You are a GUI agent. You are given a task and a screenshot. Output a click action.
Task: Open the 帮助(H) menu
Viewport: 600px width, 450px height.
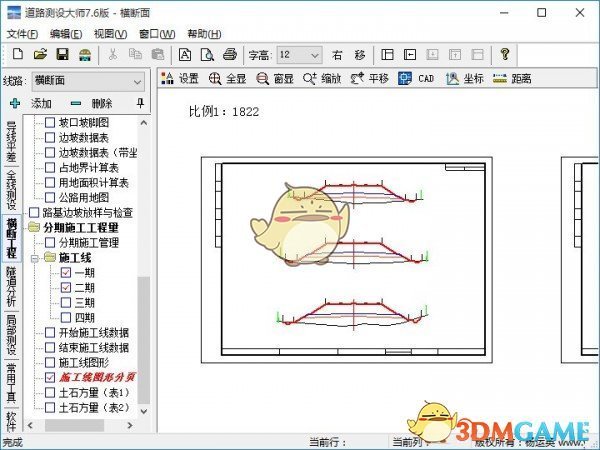204,34
